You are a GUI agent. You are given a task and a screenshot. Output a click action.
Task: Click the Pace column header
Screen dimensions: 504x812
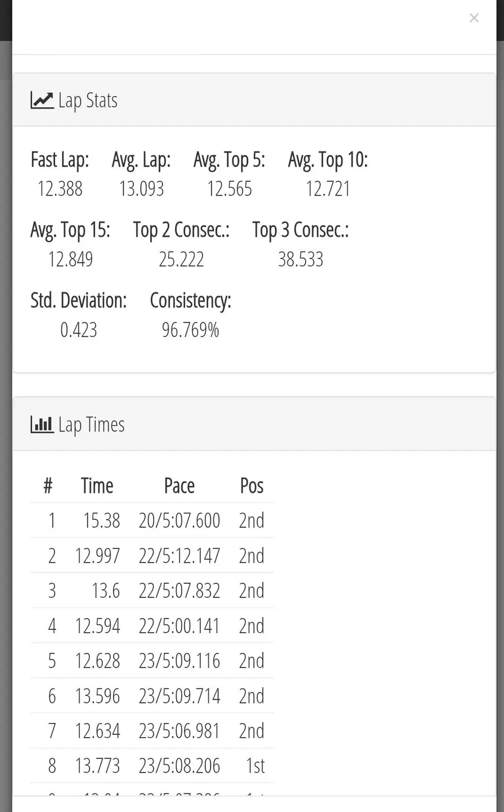179,485
